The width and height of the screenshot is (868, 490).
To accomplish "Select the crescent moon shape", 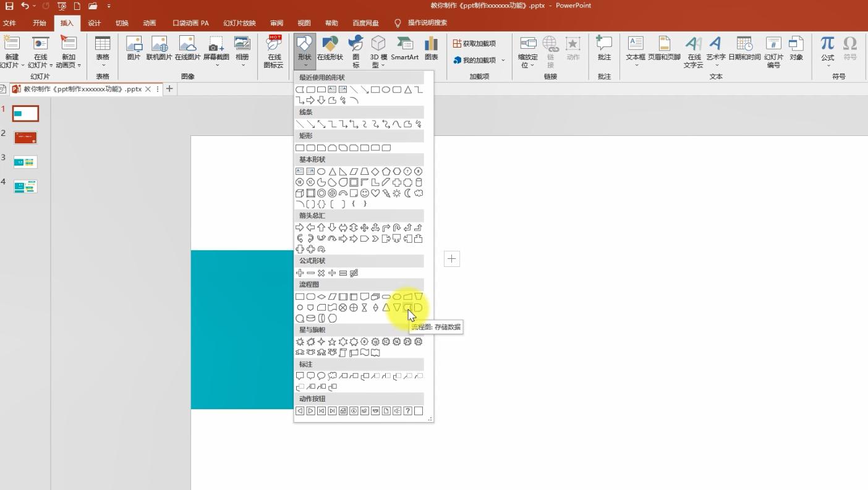I will click(408, 193).
